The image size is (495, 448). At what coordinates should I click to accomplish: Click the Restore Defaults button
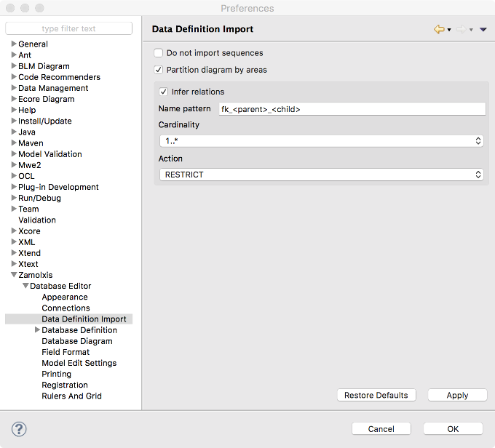point(376,395)
